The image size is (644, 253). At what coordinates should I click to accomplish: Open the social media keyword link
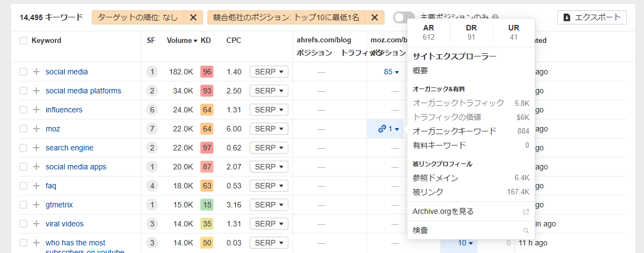click(67, 72)
